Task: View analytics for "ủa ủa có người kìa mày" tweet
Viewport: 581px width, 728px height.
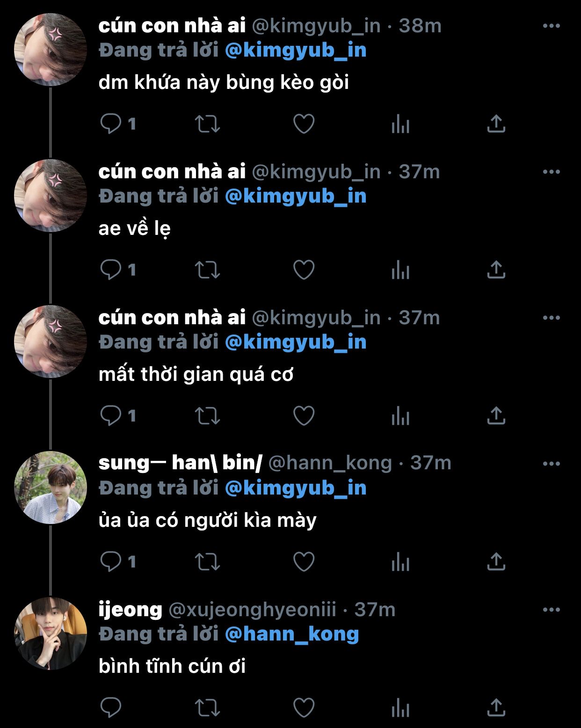Action: click(x=400, y=562)
